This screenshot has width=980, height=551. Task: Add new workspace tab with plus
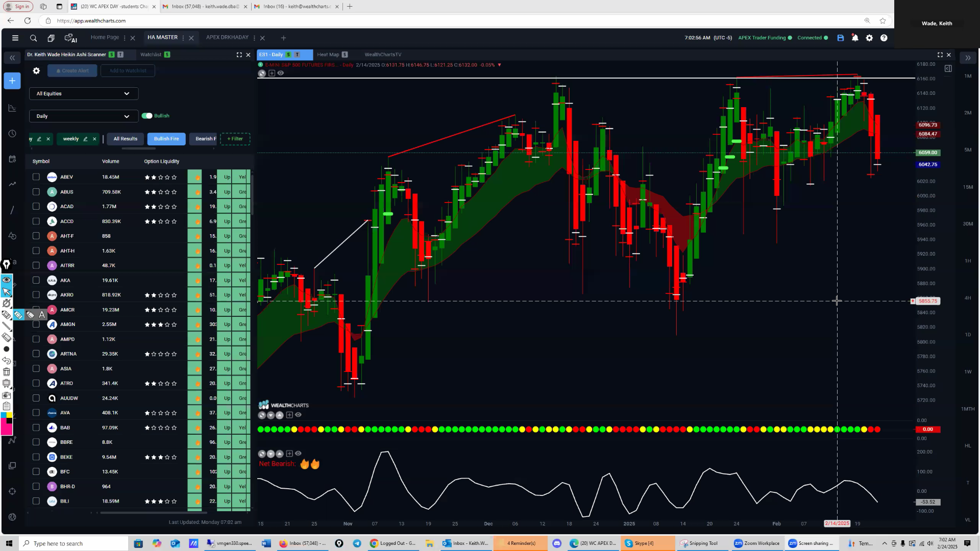click(283, 38)
